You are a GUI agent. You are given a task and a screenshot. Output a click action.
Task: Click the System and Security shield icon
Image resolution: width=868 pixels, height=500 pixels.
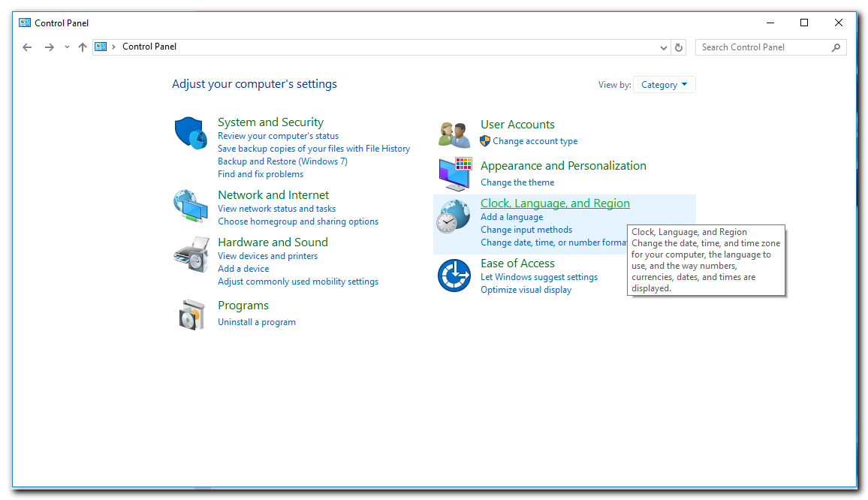191,133
